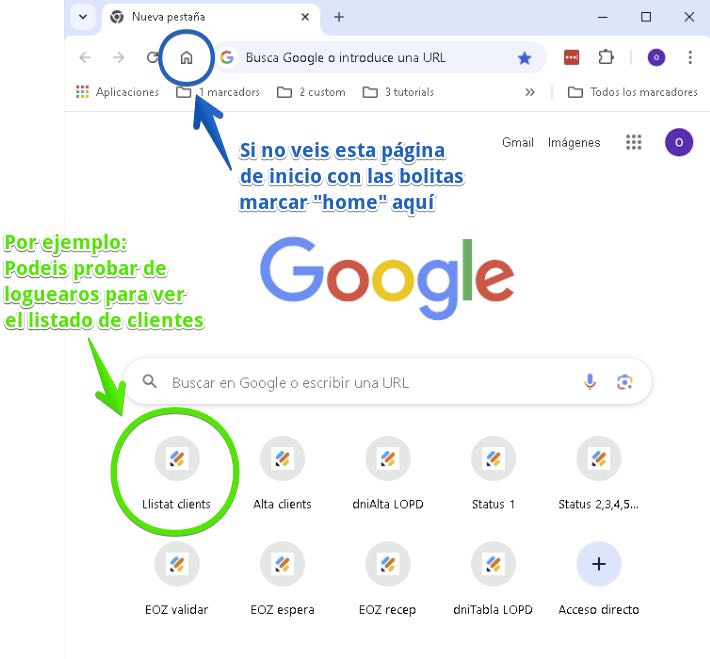Open the Extensions puzzle piece menu

605,58
